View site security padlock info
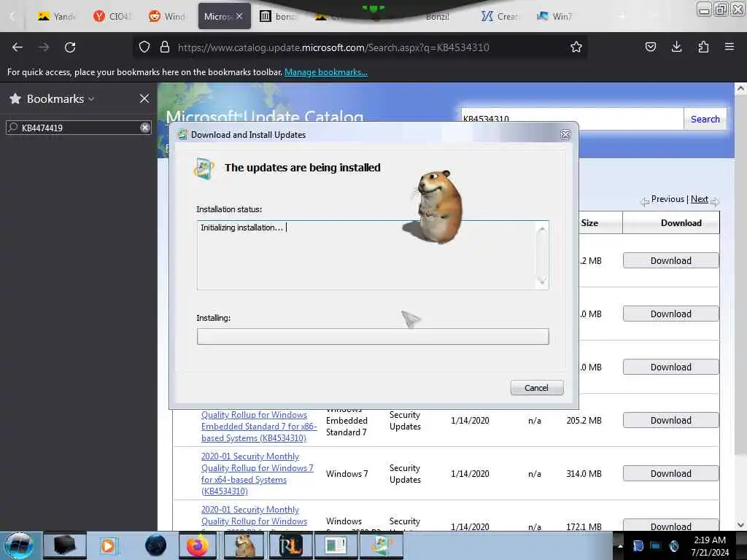This screenshot has height=560, width=747. (x=164, y=47)
